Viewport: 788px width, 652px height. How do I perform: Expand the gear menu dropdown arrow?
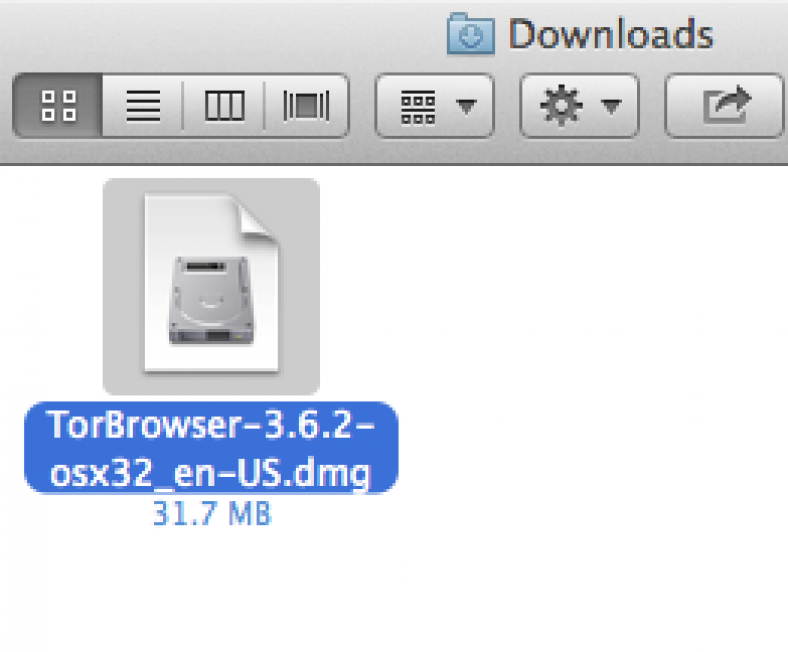pos(612,107)
